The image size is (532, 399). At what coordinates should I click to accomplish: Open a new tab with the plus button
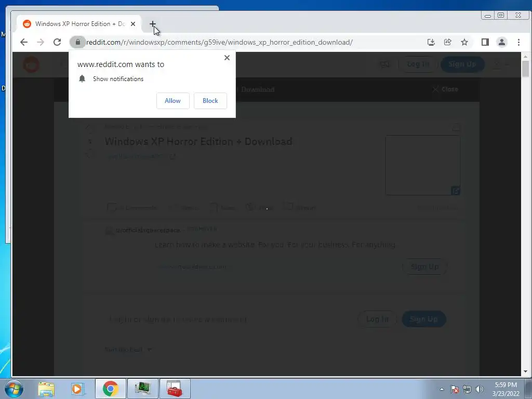tap(152, 24)
